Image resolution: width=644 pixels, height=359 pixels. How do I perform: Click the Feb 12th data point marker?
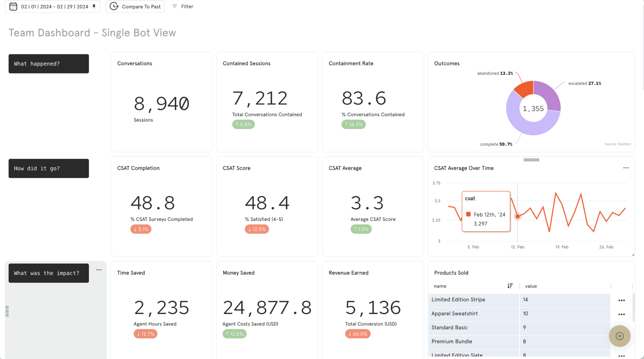point(517,217)
